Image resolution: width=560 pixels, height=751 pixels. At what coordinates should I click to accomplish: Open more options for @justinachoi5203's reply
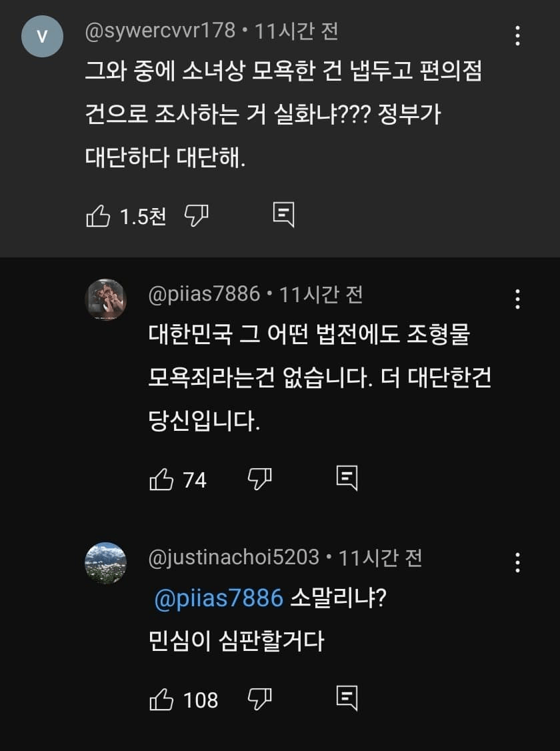518,562
